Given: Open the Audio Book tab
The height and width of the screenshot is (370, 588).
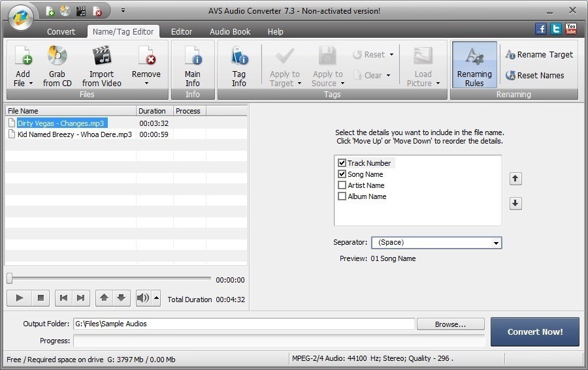Looking at the screenshot, I should [230, 32].
